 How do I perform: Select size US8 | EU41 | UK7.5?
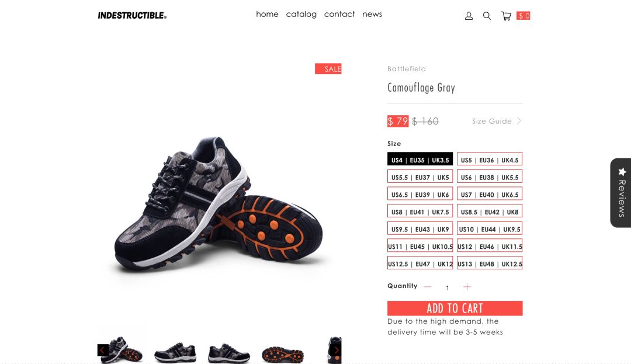coord(420,211)
